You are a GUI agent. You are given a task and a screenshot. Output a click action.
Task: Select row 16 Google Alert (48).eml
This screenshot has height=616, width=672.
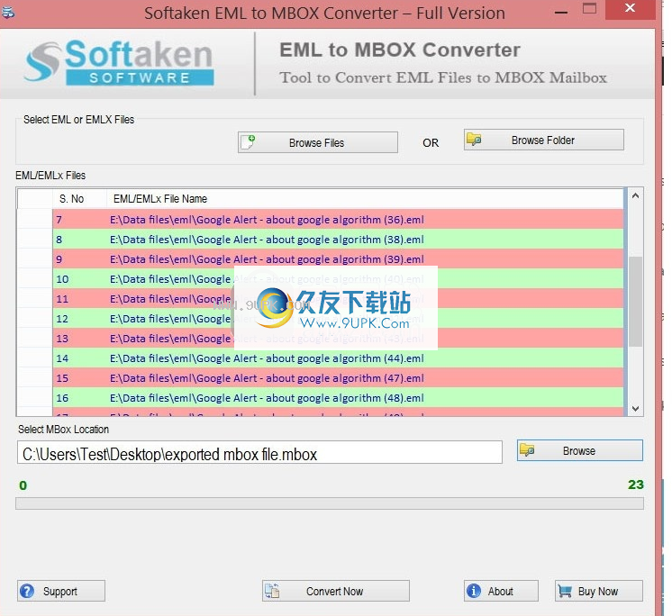tap(338, 397)
